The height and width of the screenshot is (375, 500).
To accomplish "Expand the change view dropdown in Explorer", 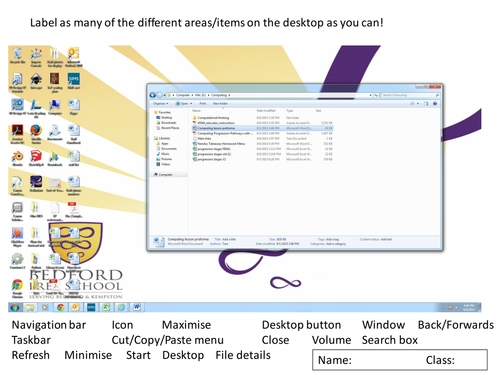I will (x=418, y=104).
